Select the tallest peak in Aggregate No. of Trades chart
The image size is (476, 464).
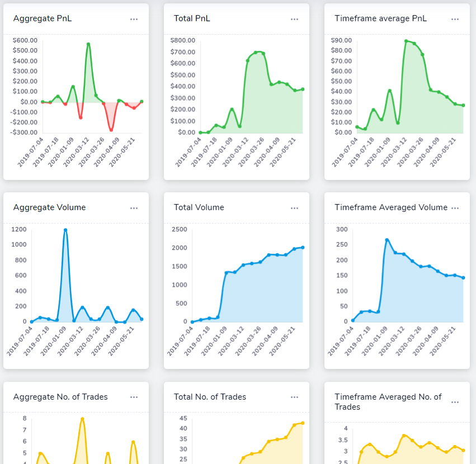(x=82, y=419)
